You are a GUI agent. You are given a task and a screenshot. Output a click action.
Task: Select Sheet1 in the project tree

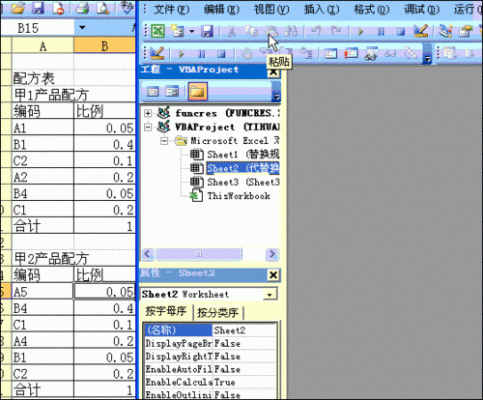(x=234, y=155)
